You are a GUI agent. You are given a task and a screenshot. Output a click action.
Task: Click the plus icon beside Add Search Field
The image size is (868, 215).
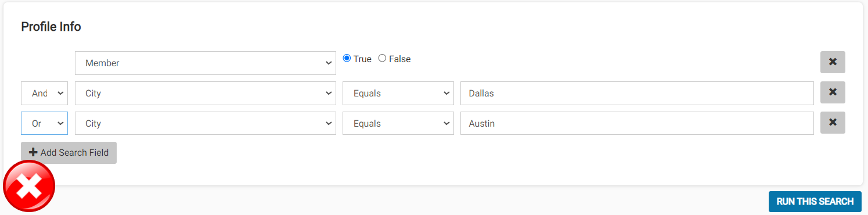[x=33, y=153]
